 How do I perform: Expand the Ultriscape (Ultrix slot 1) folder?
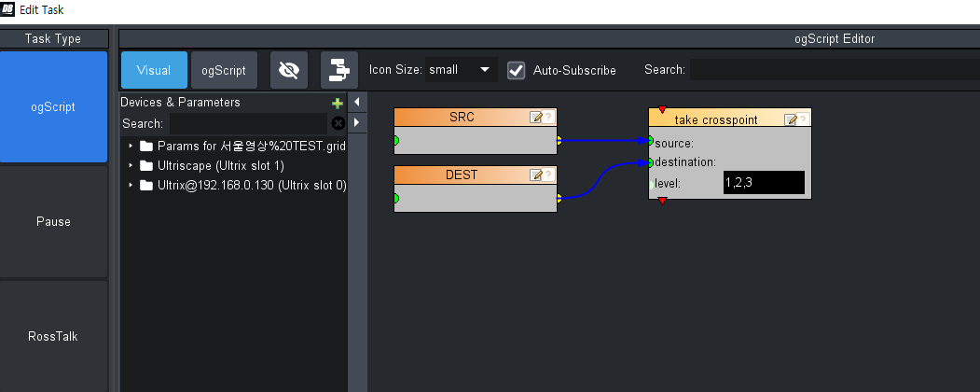[x=131, y=165]
